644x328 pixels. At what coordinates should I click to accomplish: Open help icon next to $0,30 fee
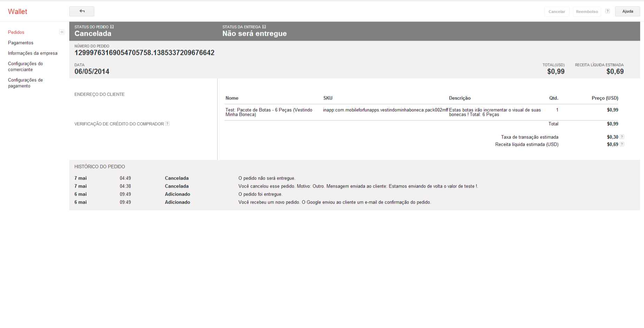tap(622, 137)
